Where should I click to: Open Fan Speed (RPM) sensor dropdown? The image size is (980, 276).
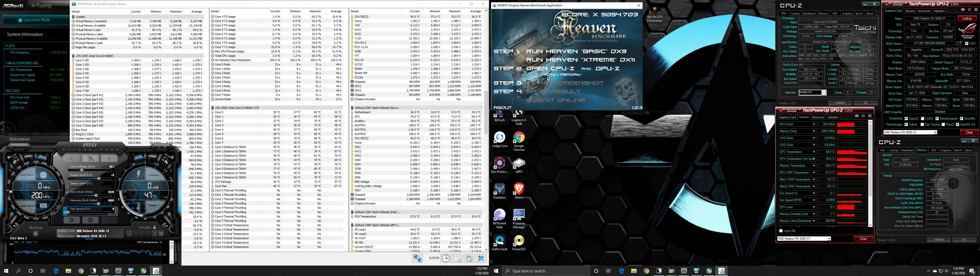coord(814,200)
